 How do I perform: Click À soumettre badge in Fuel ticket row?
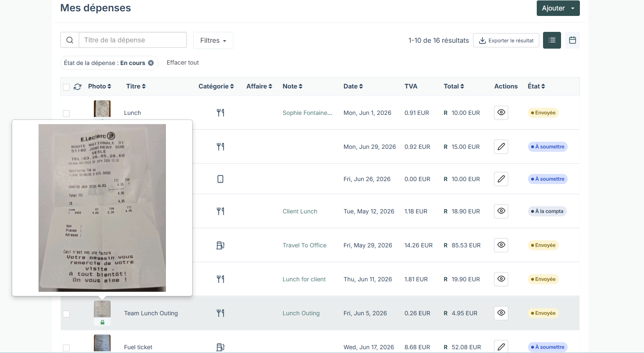coord(548,347)
